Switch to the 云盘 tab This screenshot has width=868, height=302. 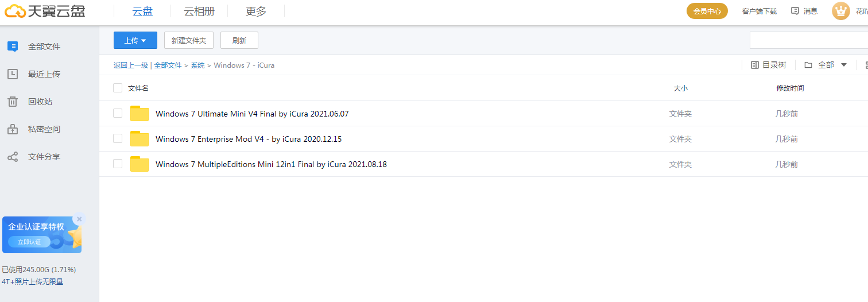(142, 11)
